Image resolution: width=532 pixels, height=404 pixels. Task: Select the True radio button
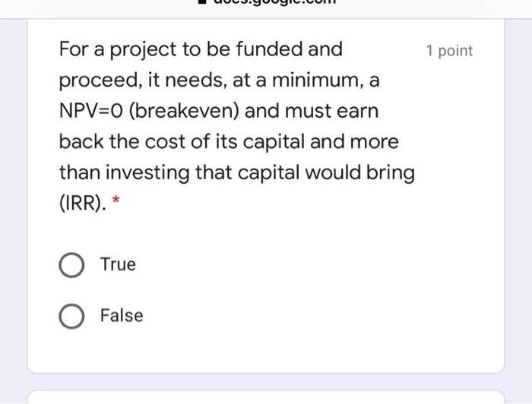(71, 265)
